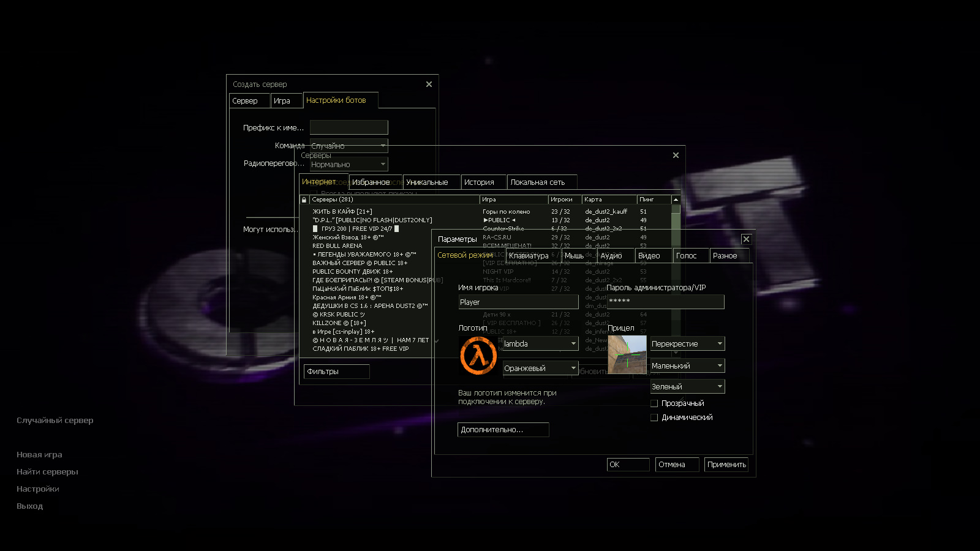The width and height of the screenshot is (980, 551).
Task: Close the Параметры dialog window
Action: (x=746, y=239)
